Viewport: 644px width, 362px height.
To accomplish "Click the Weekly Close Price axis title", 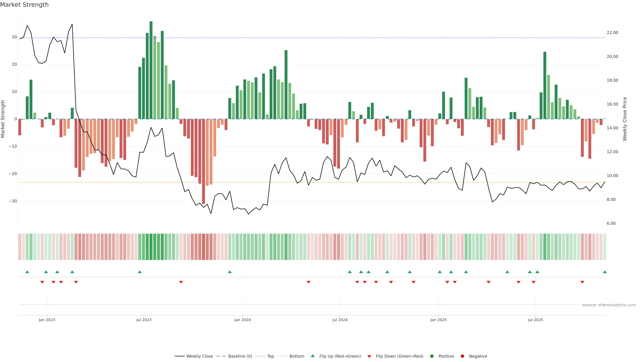I will tap(625, 119).
